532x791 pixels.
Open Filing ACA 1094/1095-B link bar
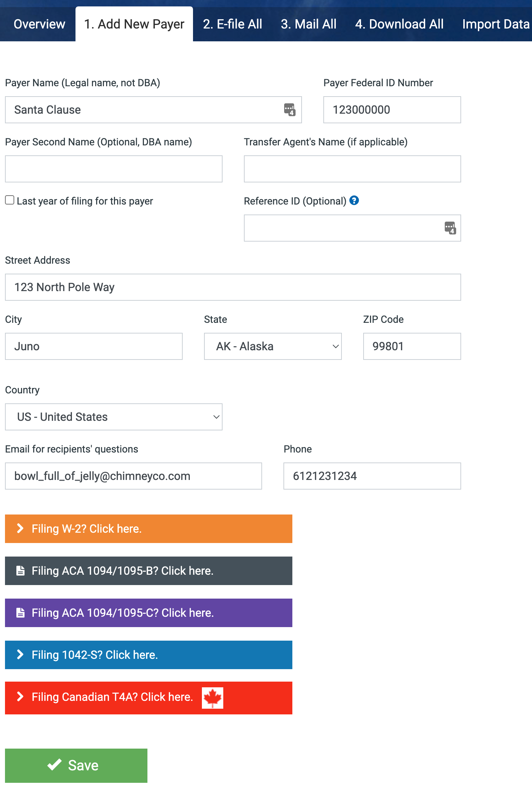coord(148,570)
